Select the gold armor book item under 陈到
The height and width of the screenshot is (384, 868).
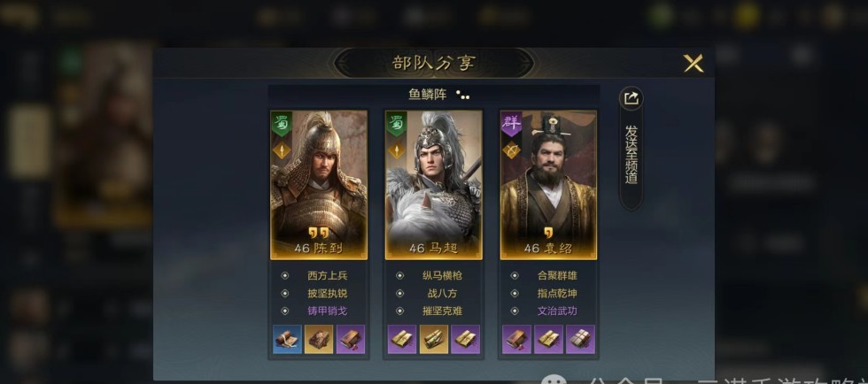click(x=319, y=339)
